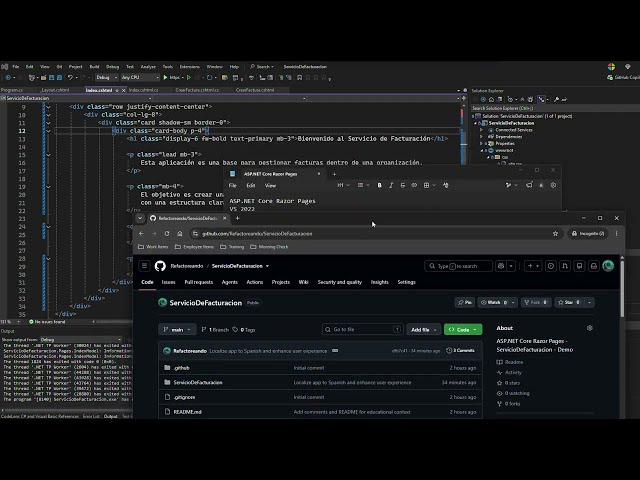The image size is (640, 480).
Task: Open GitHub pull requests header icon
Action: 565,266
